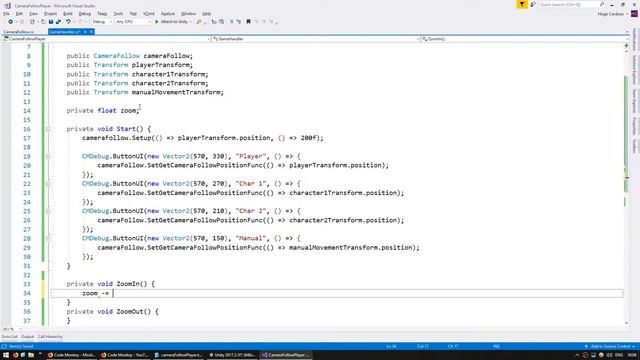Image resolution: width=640 pixels, height=360 pixels.
Task: Open the Edit menu
Action: 19,14
